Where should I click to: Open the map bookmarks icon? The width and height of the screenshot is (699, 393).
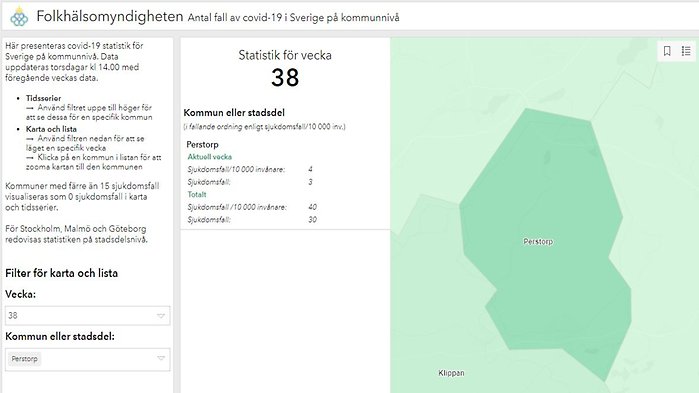click(x=667, y=51)
